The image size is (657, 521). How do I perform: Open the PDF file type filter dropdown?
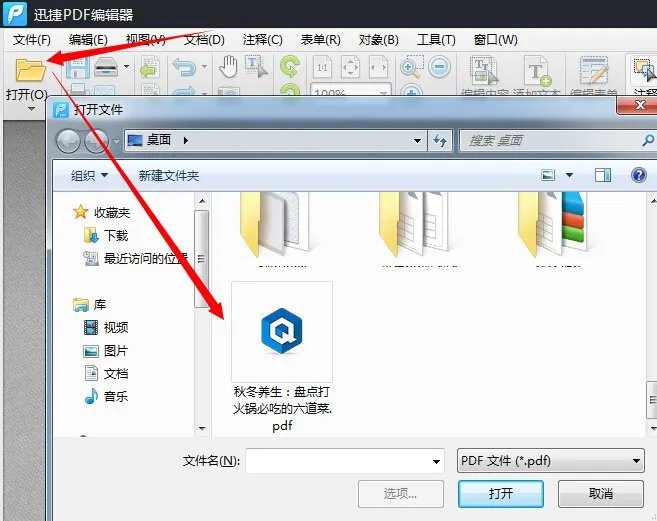coord(550,461)
